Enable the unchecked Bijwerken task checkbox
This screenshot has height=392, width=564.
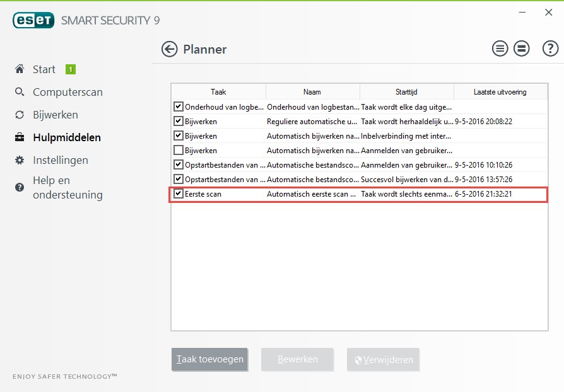pyautogui.click(x=179, y=150)
